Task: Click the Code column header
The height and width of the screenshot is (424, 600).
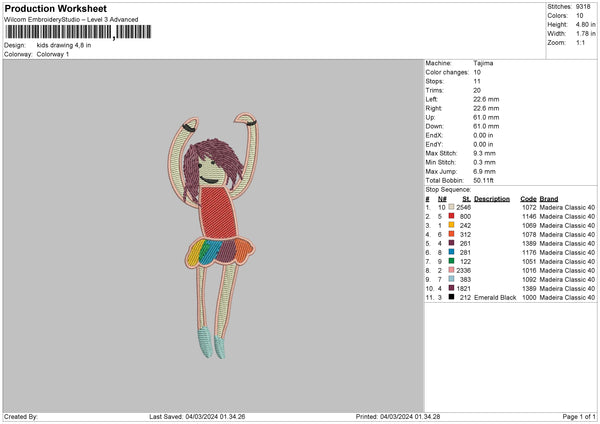Action: (x=528, y=198)
